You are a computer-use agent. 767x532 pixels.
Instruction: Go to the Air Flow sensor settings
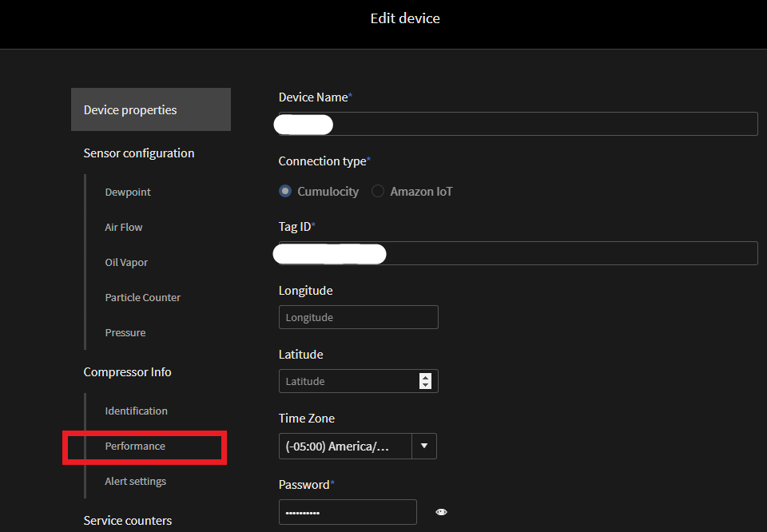(x=124, y=228)
